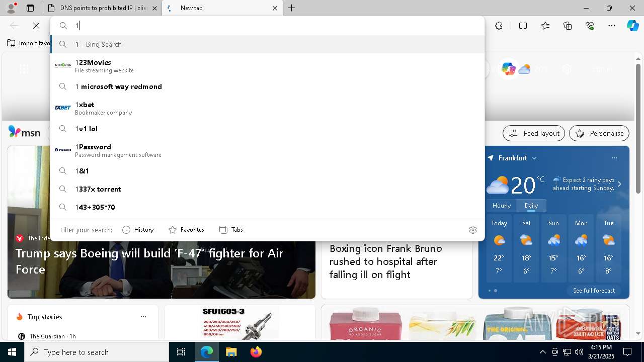
Task: Choose the 1v1 lol suggestion
Action: tap(268, 129)
